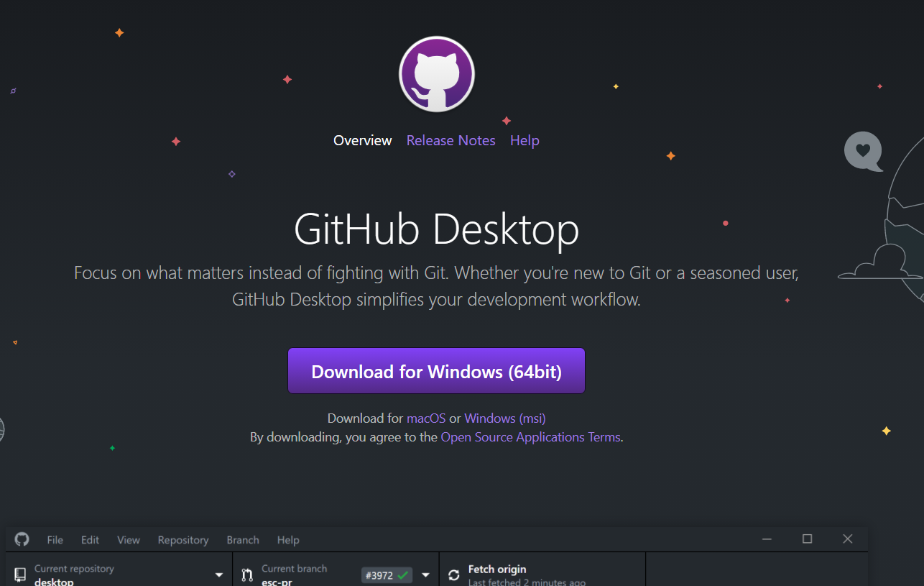Viewport: 924px width, 586px height.
Task: Click the Fetch origin sync icon
Action: coord(453,575)
